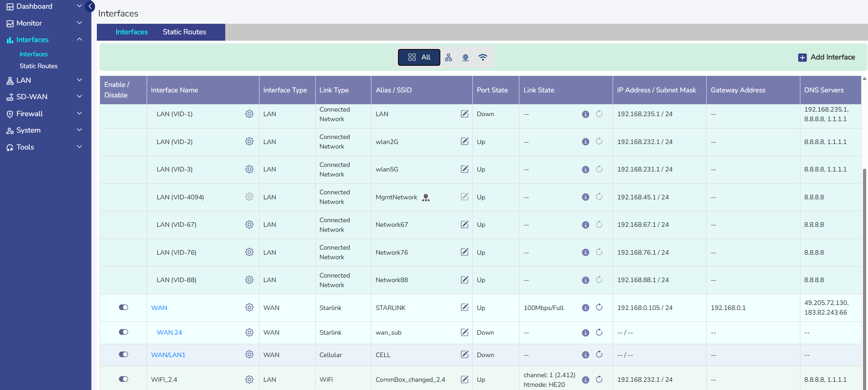868x390 pixels.
Task: Open Static Routes from sidebar submenu
Action: (38, 66)
